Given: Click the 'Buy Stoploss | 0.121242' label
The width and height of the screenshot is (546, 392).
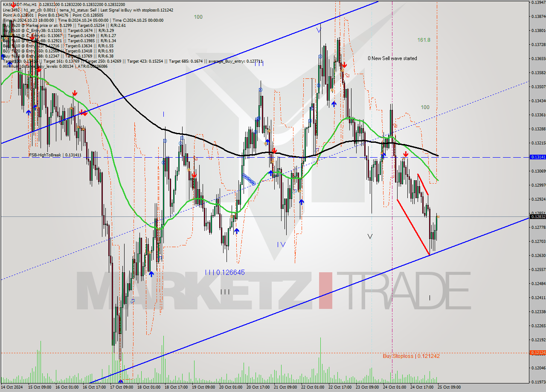Looking at the screenshot, I should click(411, 356).
